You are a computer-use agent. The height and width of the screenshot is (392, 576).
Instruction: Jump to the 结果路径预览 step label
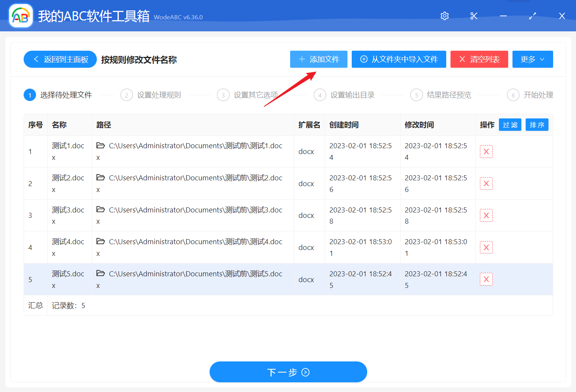(449, 95)
